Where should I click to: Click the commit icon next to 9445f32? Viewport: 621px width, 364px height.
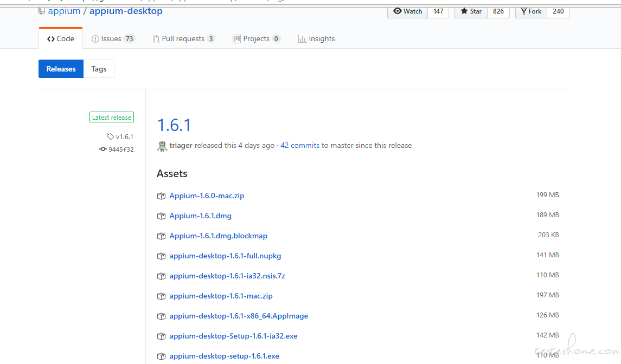click(x=103, y=149)
